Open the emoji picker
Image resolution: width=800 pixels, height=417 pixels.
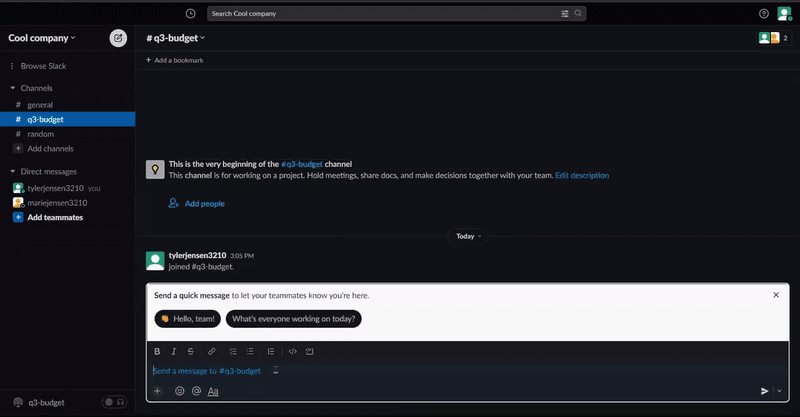(180, 391)
